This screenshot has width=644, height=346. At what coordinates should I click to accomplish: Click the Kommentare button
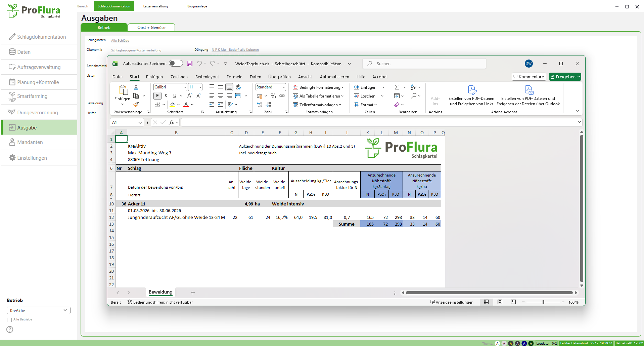point(528,77)
